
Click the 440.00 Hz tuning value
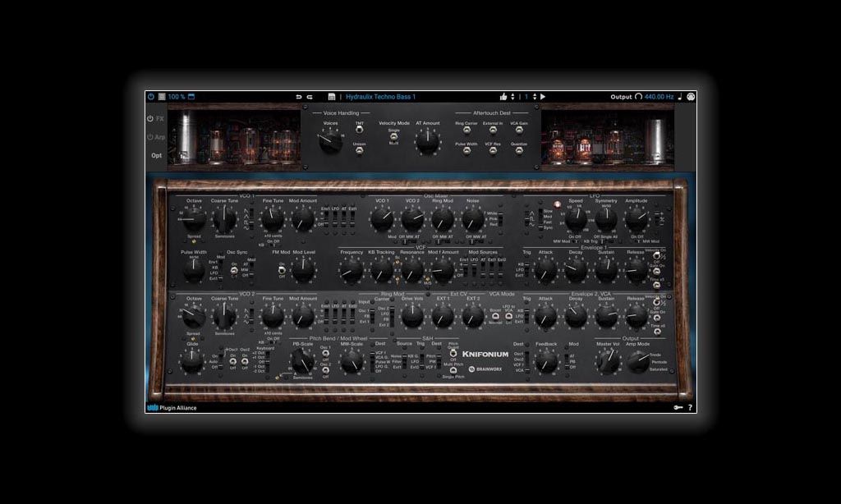(x=659, y=97)
